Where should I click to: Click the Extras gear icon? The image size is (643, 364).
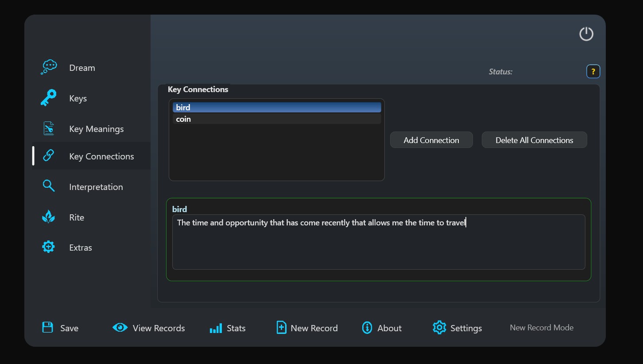click(x=48, y=247)
